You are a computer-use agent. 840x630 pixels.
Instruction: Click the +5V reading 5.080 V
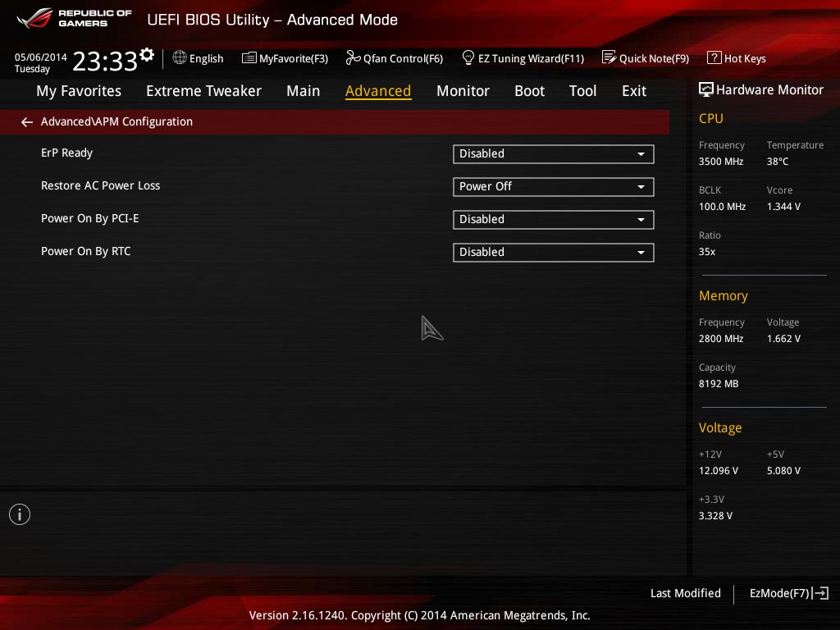[783, 470]
